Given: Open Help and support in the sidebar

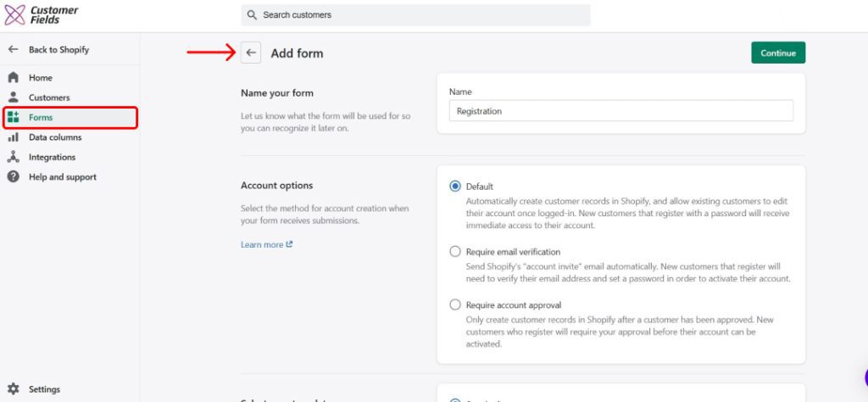Looking at the screenshot, I should tap(63, 177).
